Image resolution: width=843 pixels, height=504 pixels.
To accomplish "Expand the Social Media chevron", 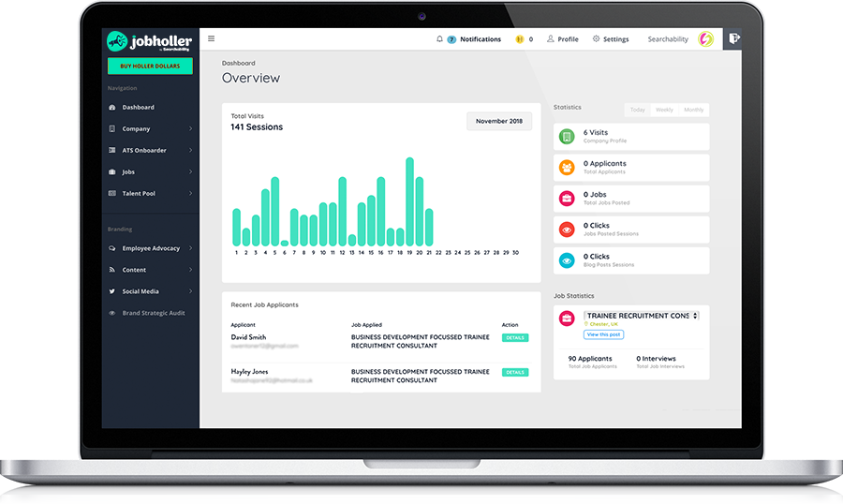I will (191, 291).
